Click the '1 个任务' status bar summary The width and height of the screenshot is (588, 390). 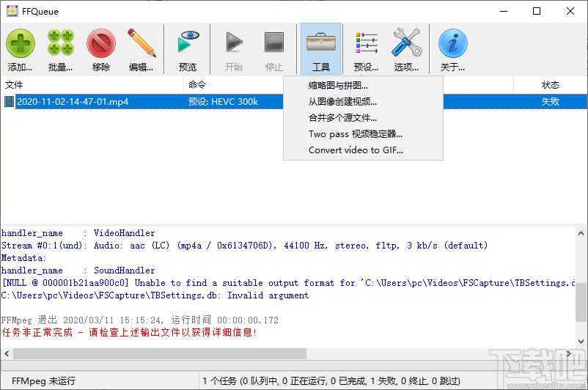(x=331, y=381)
